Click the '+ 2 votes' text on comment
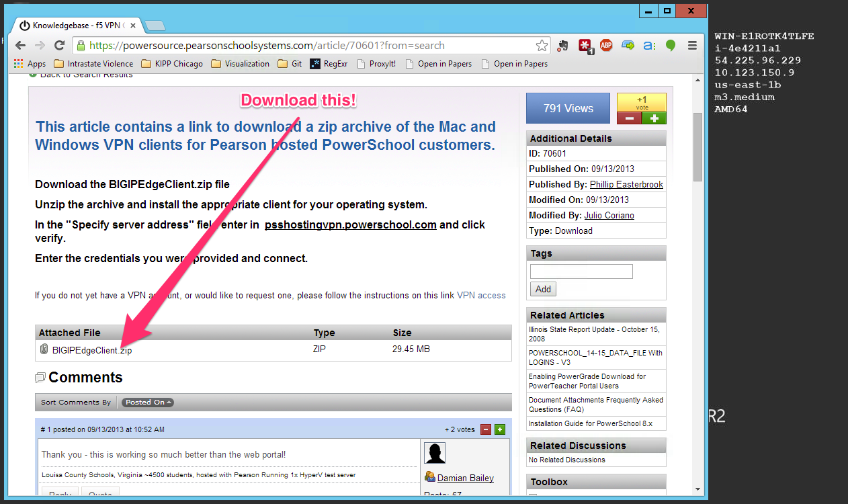 460,429
